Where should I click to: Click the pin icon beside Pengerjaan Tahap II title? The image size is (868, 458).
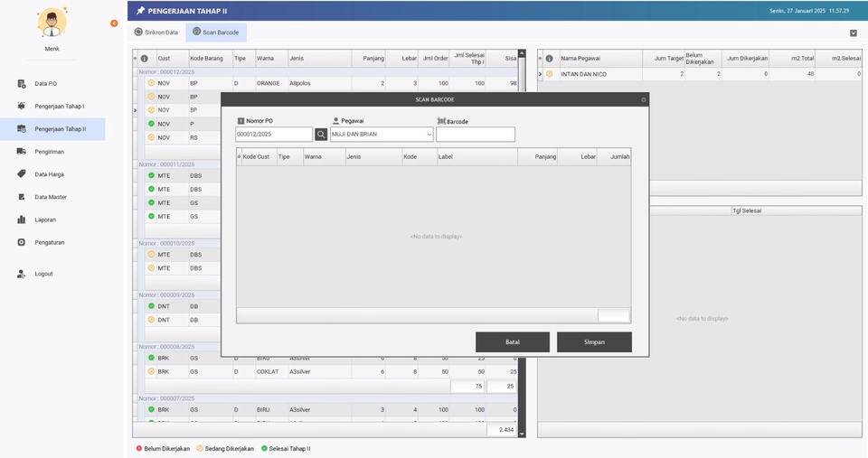(x=140, y=11)
